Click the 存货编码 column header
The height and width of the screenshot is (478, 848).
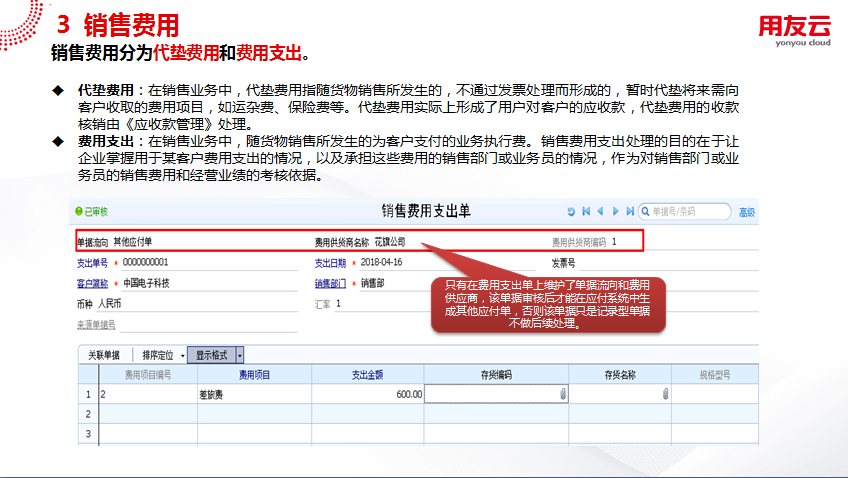[x=496, y=375]
